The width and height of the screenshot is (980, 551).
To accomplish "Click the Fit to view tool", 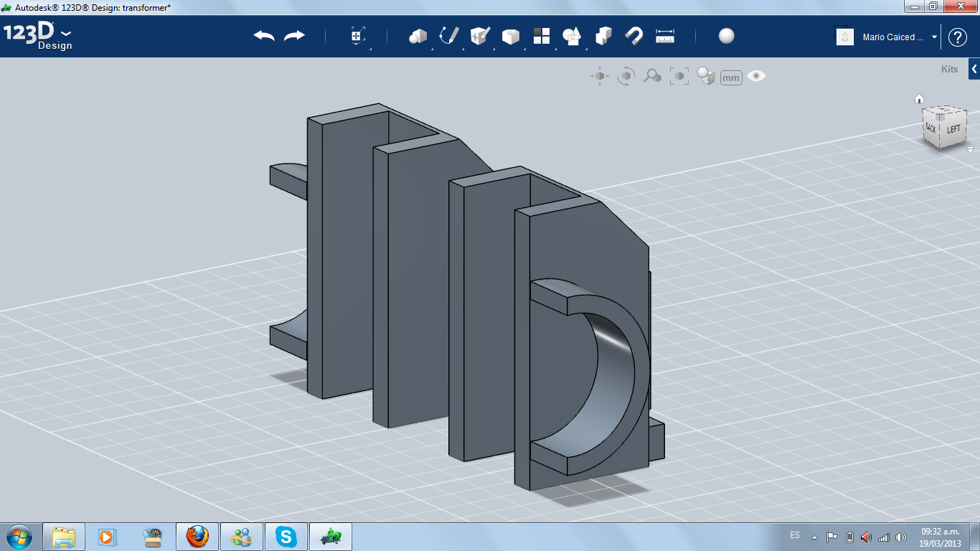I will tap(679, 76).
